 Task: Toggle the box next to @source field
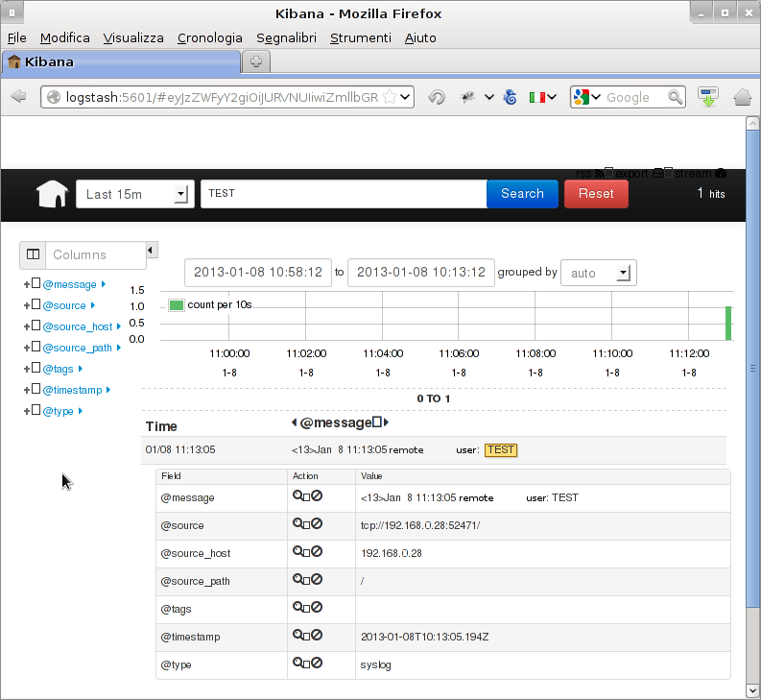tap(36, 304)
